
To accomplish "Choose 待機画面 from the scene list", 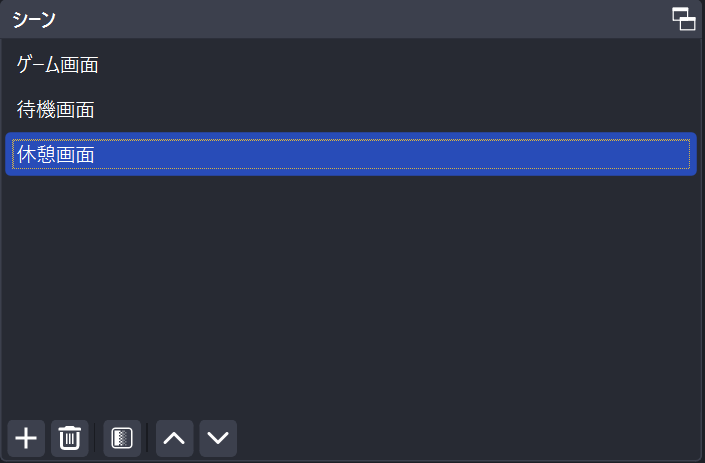I will click(351, 110).
